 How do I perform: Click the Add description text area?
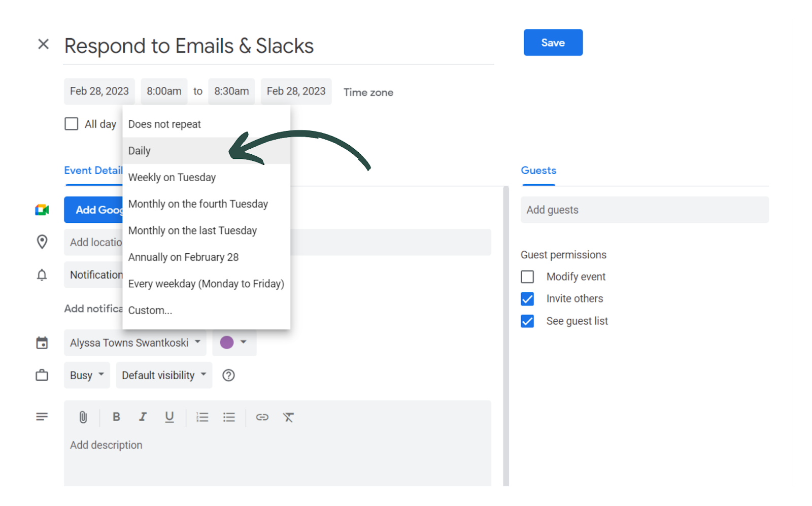coord(278,445)
